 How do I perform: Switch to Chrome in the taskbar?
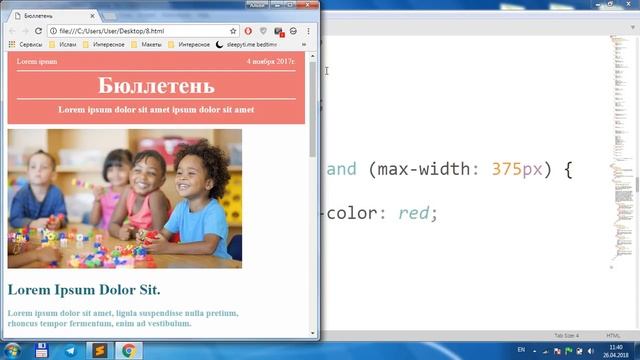(129, 351)
